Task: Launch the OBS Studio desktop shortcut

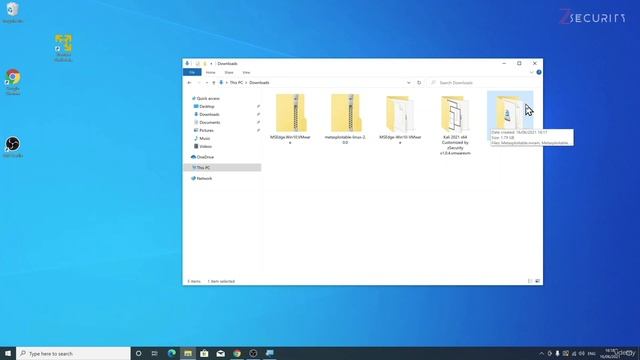Action: tap(13, 147)
